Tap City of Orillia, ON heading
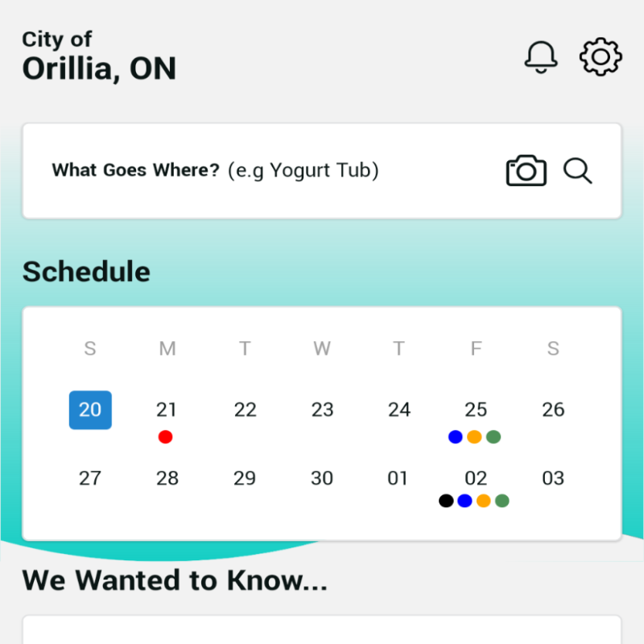The height and width of the screenshot is (644, 644). tap(99, 56)
